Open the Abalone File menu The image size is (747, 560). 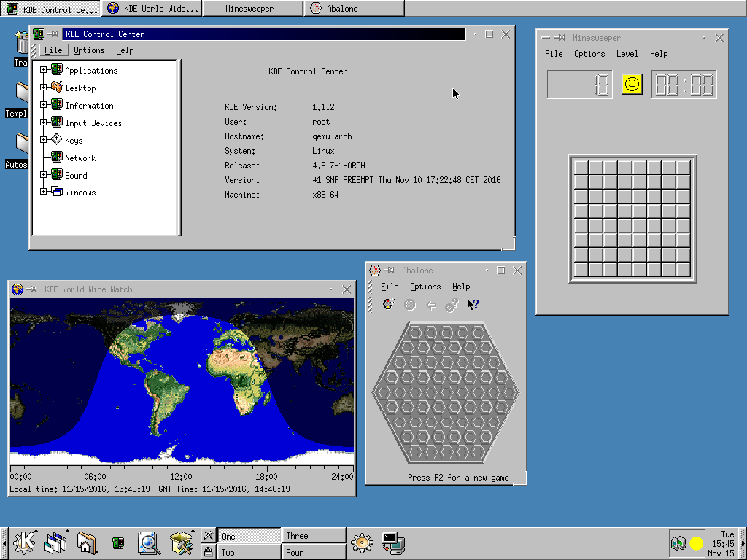pyautogui.click(x=390, y=286)
